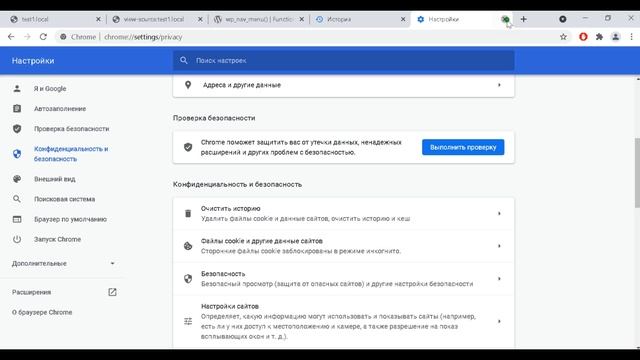This screenshot has width=640, height=360.
Task: Open a new tab with plus button
Action: point(524,19)
